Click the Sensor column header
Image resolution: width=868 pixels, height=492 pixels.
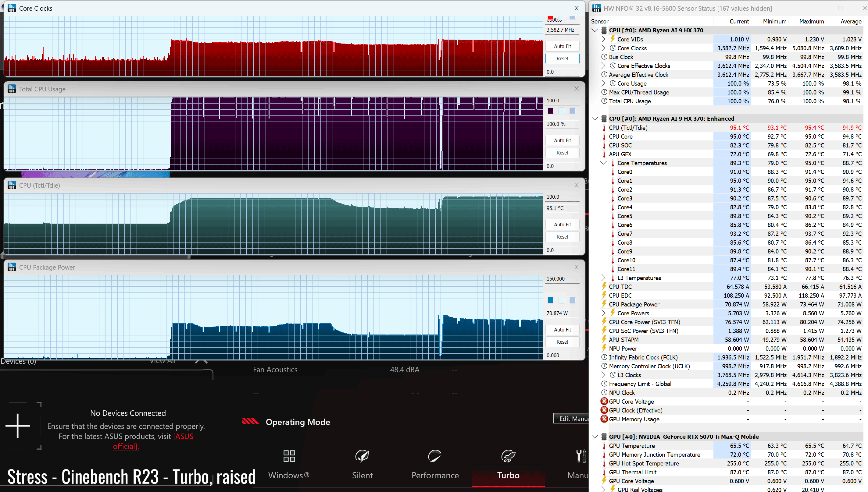(x=600, y=21)
